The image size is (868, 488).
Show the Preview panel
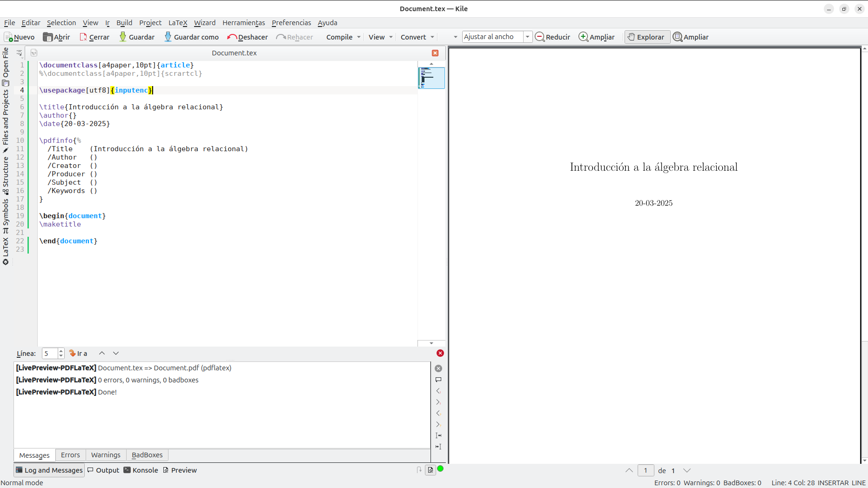tap(180, 470)
